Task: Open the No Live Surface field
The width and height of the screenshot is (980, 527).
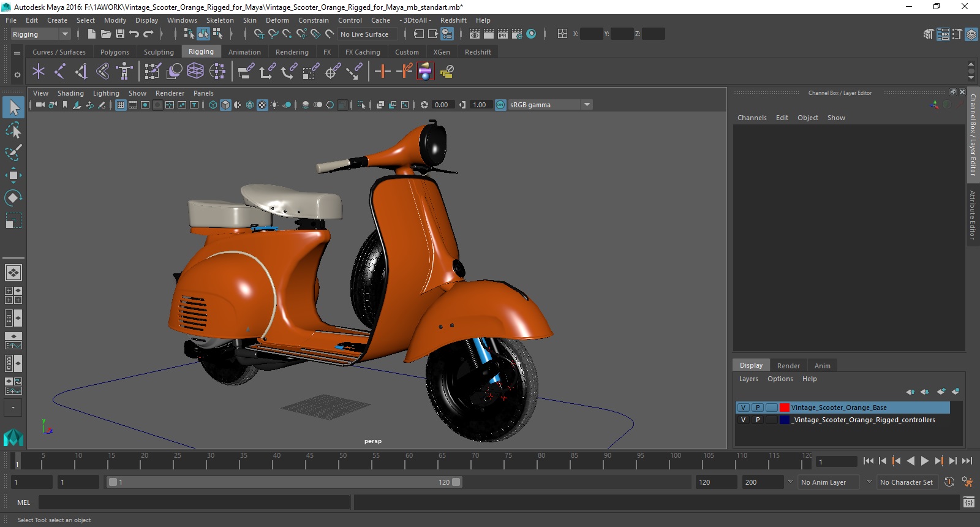Action: tap(367, 34)
